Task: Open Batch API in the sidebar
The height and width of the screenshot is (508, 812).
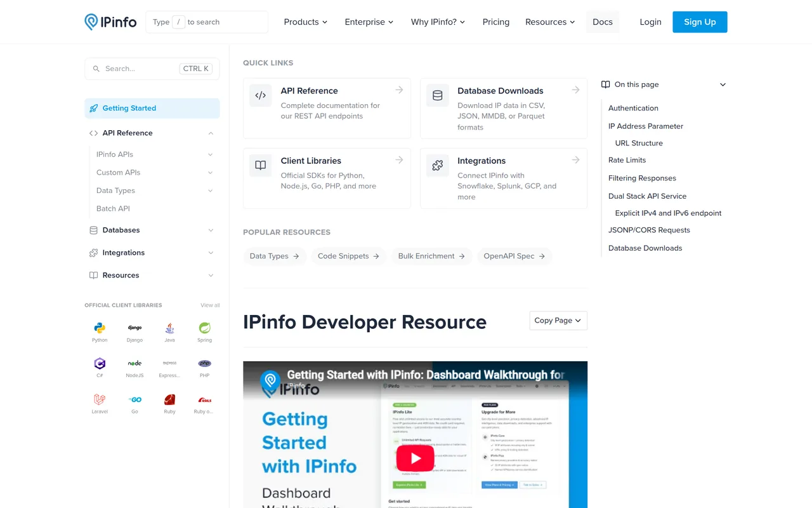Action: tap(113, 208)
